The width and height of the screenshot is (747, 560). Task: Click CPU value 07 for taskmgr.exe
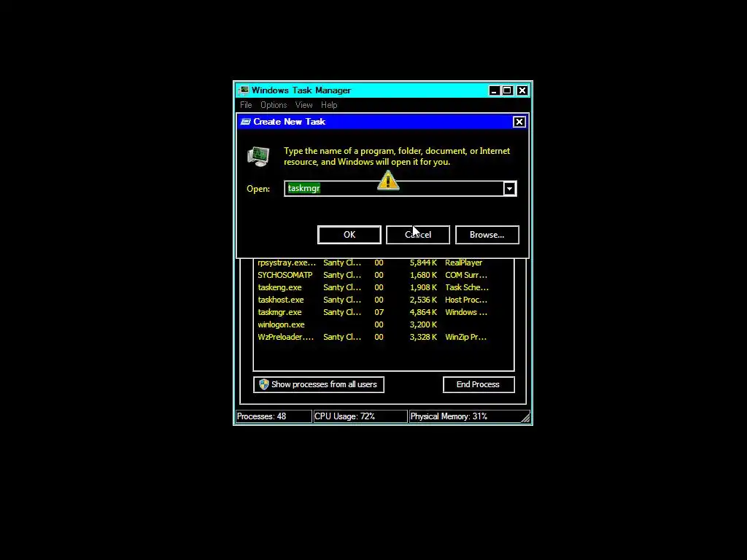pos(379,312)
